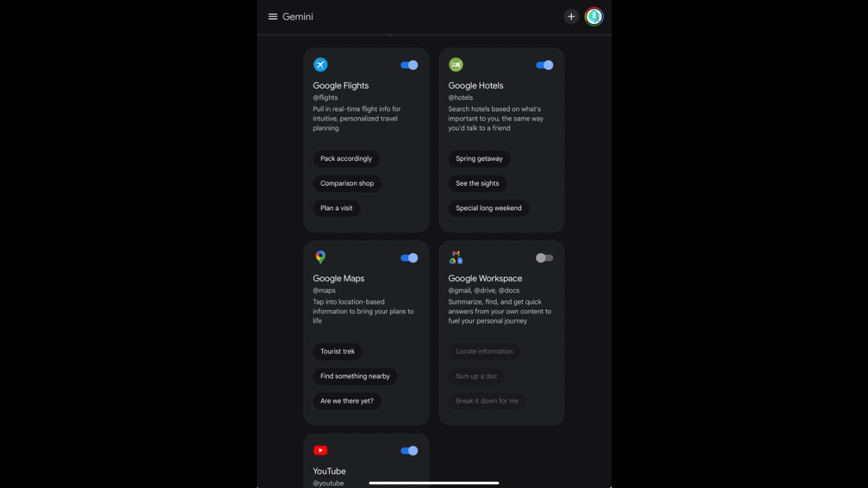
Task: Tap the Are we there yet chip
Action: point(347,401)
